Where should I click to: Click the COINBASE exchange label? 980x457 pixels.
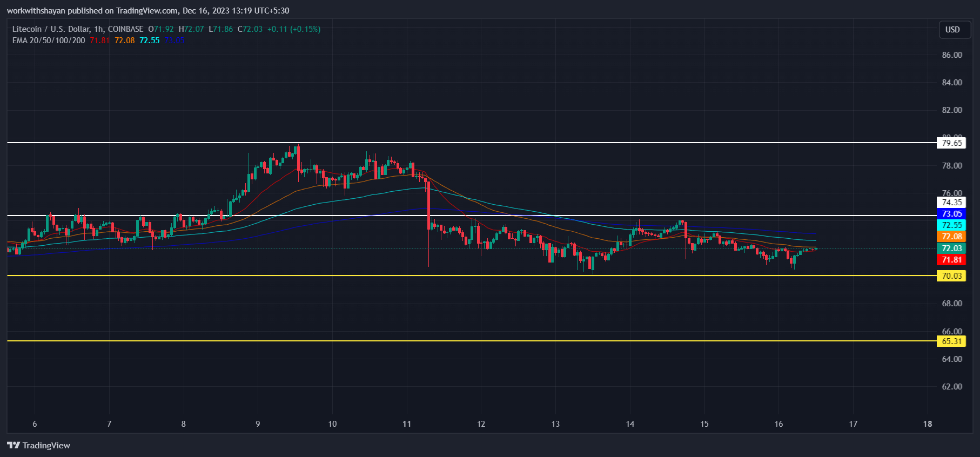pos(125,29)
